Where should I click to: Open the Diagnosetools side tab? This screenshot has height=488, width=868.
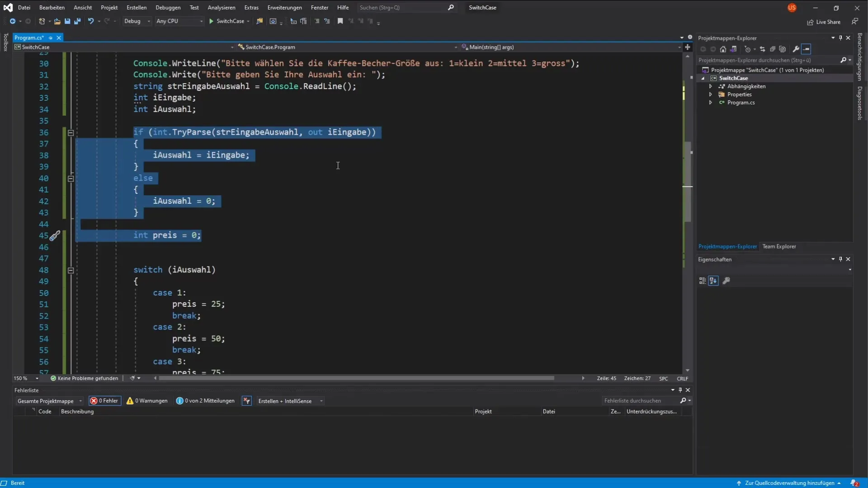click(860, 103)
